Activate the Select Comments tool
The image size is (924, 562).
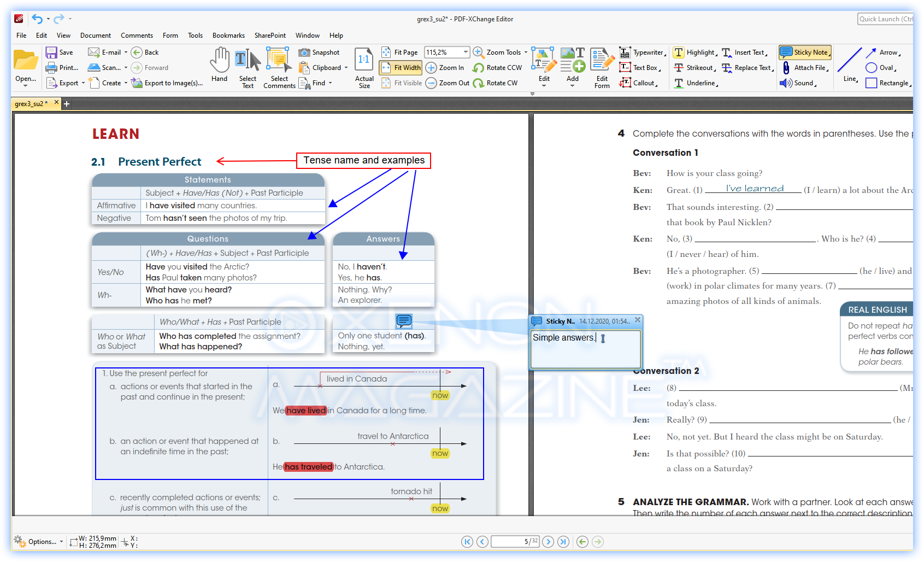(x=279, y=67)
